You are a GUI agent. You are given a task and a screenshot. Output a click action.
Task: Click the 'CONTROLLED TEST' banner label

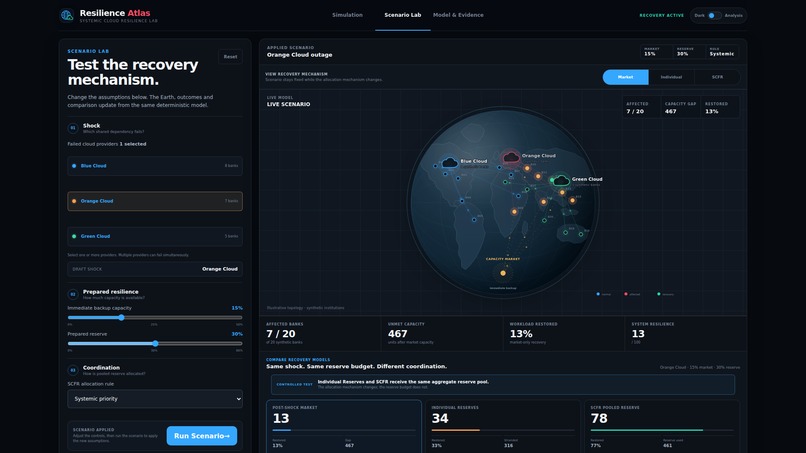[x=294, y=385]
